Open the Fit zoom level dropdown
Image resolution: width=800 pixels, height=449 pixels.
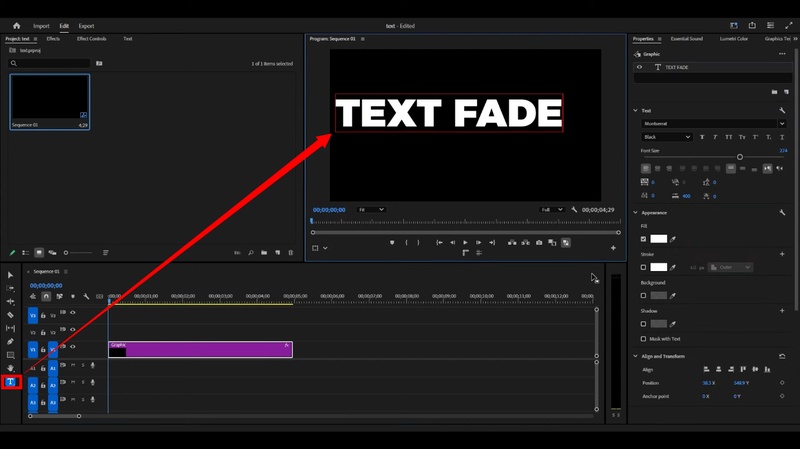[371, 210]
